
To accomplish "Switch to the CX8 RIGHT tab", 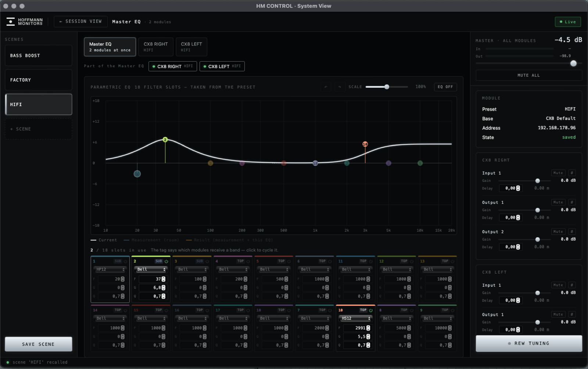I will (x=156, y=47).
